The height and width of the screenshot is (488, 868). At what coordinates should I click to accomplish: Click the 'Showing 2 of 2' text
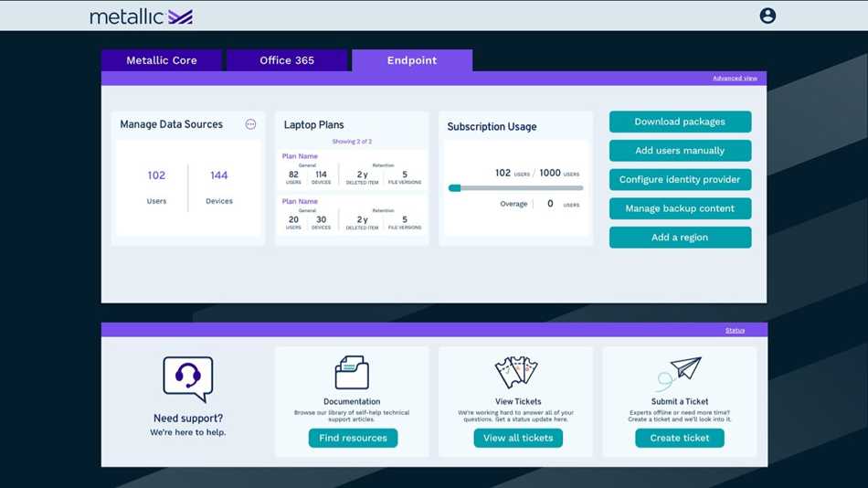(352, 142)
